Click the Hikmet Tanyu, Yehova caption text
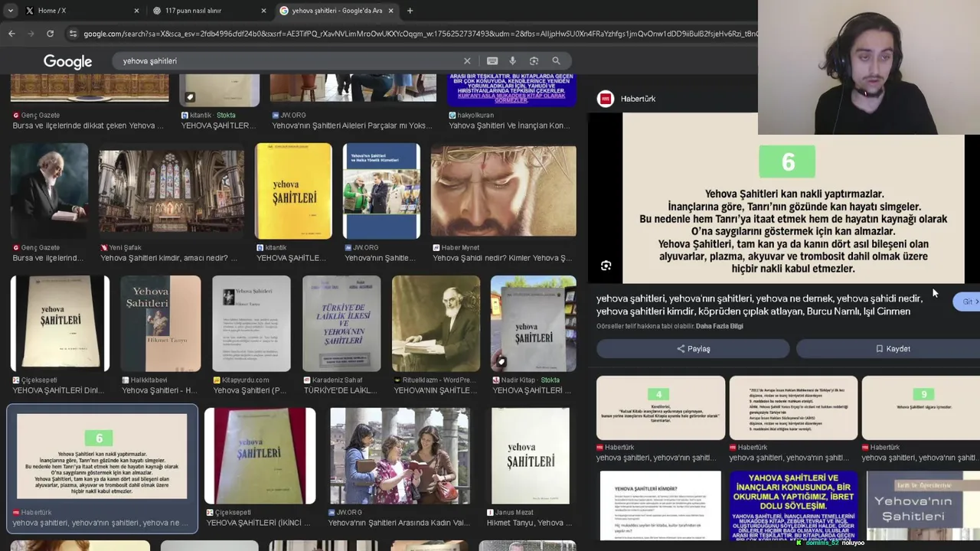Image resolution: width=980 pixels, height=551 pixels. [x=529, y=523]
